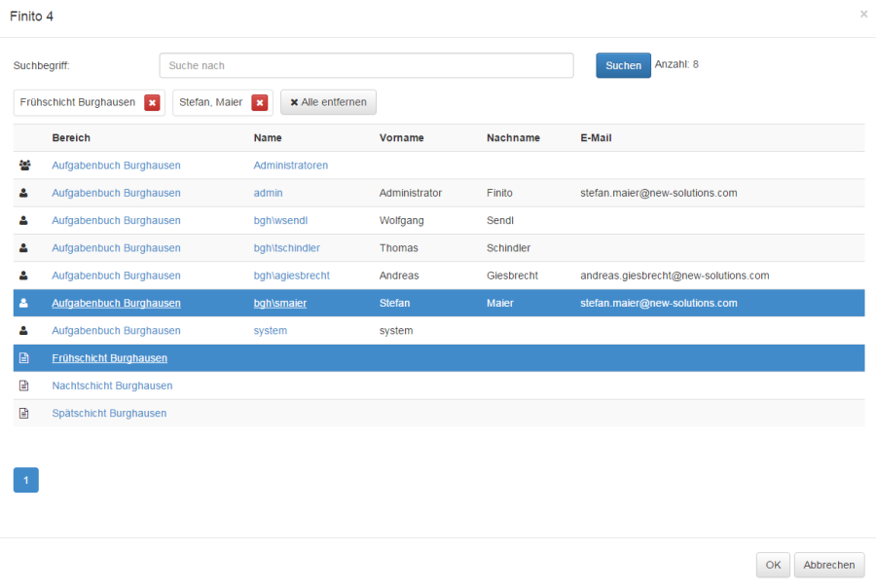Click Alle entfernen to clear selections

[328, 102]
